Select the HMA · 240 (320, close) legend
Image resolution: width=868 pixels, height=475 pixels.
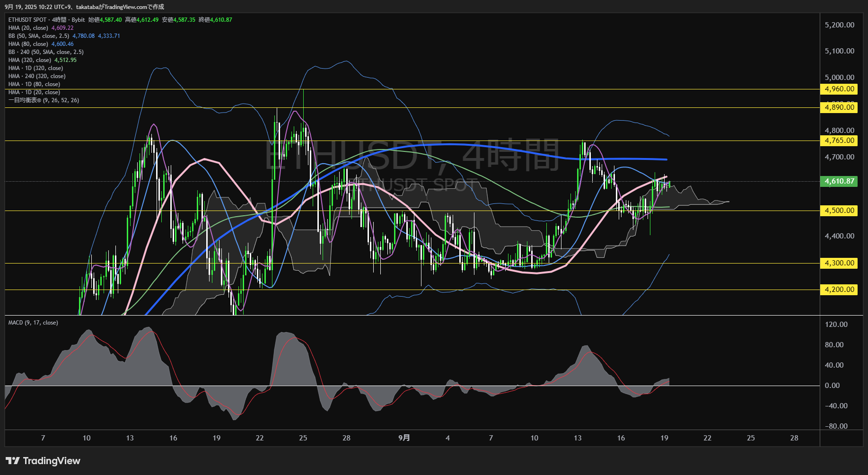tap(37, 76)
